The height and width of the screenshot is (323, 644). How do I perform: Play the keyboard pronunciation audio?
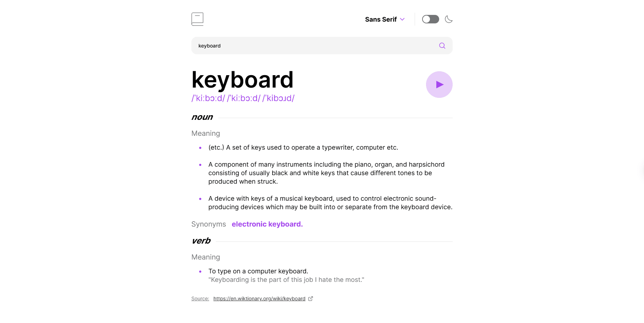[x=439, y=84]
